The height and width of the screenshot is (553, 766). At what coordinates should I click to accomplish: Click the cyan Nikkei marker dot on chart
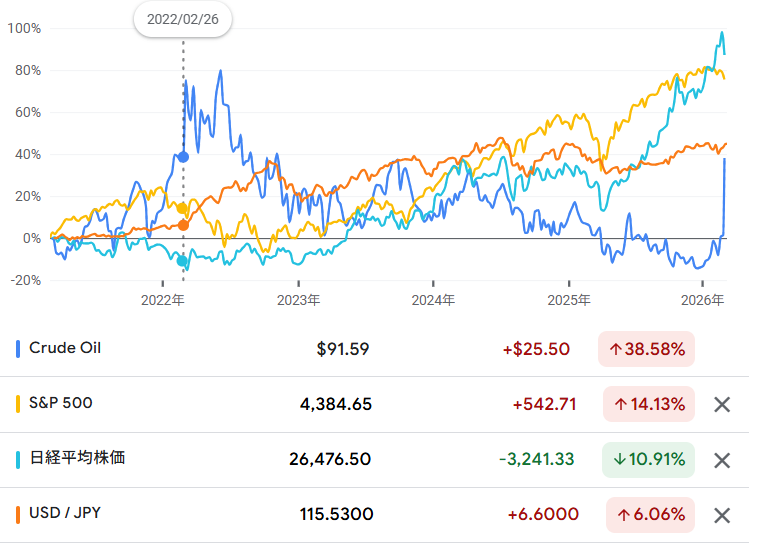click(183, 262)
